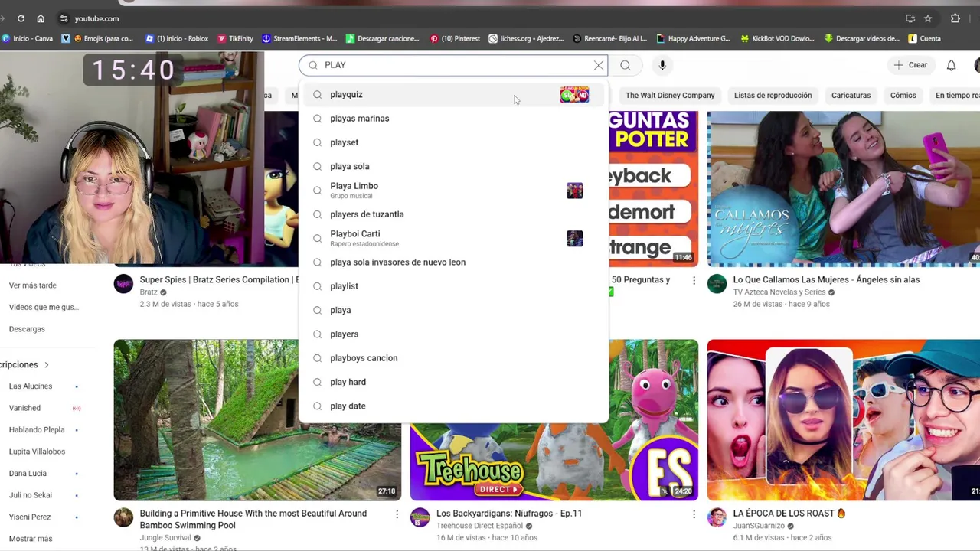Viewport: 980px width, 551px height.
Task: Open TV Azteca Novelas channel avatar
Action: [x=717, y=284]
